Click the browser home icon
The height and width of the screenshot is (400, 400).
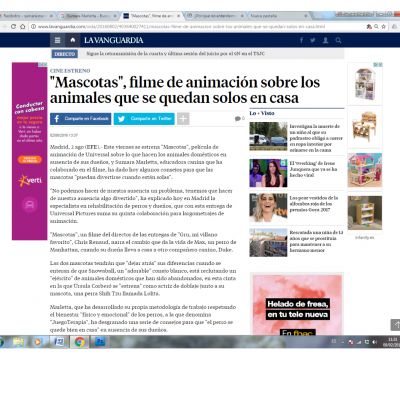[x=23, y=26]
